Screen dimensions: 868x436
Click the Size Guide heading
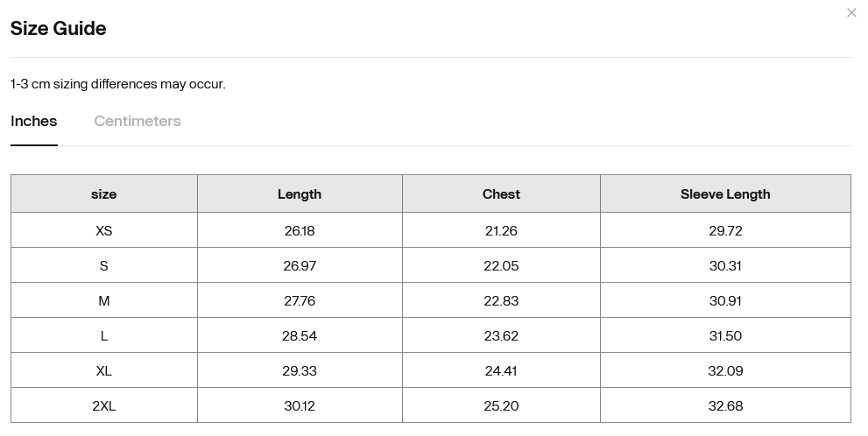click(58, 28)
